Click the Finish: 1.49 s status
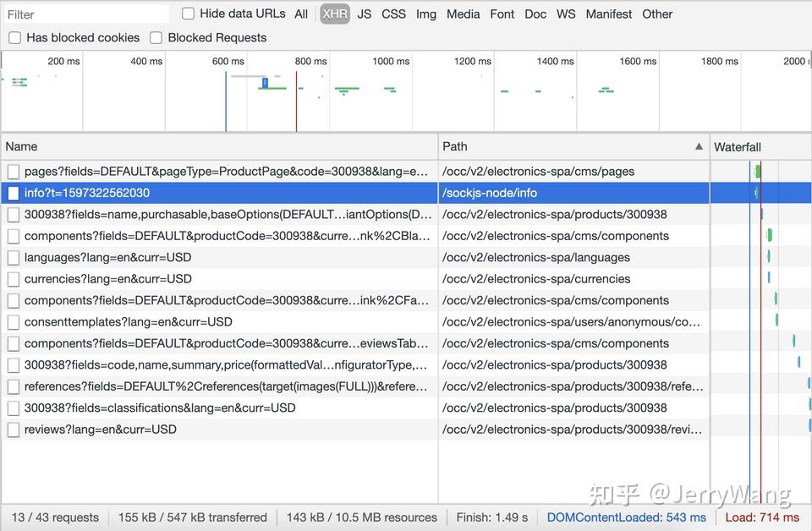Viewport: 812px width, 531px height. tap(492, 517)
